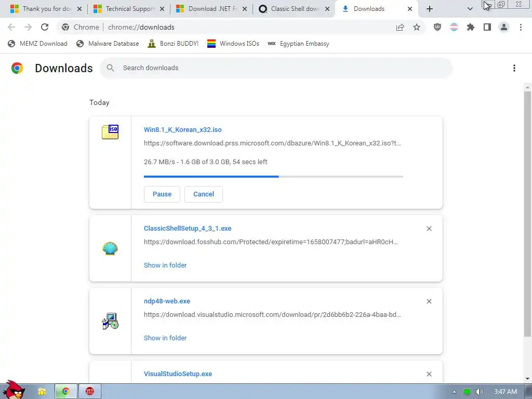Click the software.download.prss.microsoft.com source URL
This screenshot has width=532, height=399.
pos(272,143)
